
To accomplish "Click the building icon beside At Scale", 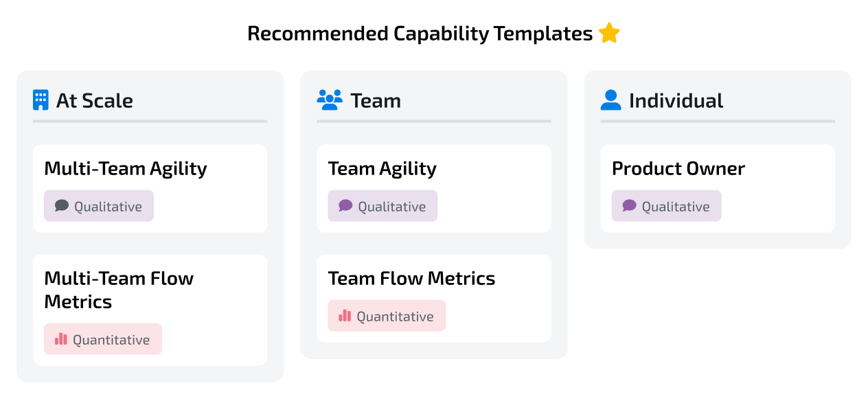I will 41,100.
